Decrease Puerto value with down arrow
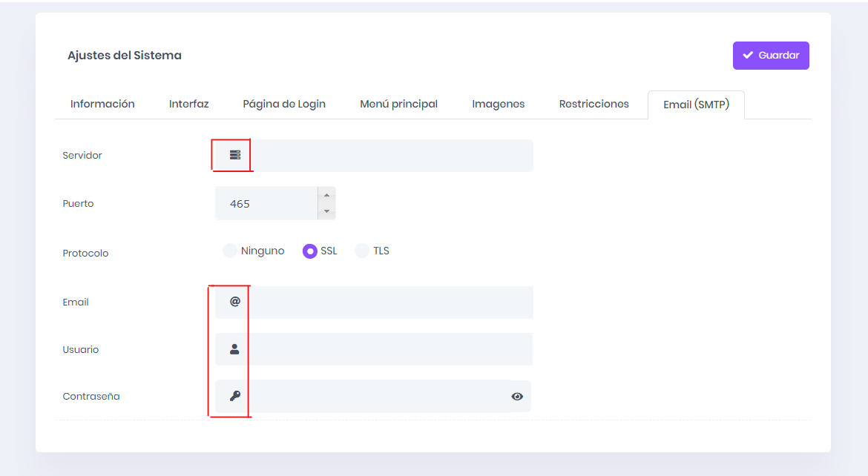 (x=326, y=211)
